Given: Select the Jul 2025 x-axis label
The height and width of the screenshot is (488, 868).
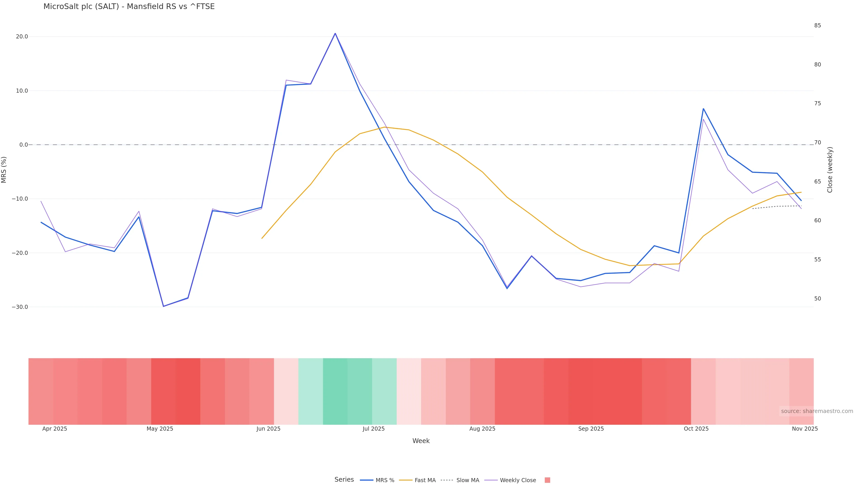Looking at the screenshot, I should coord(373,429).
